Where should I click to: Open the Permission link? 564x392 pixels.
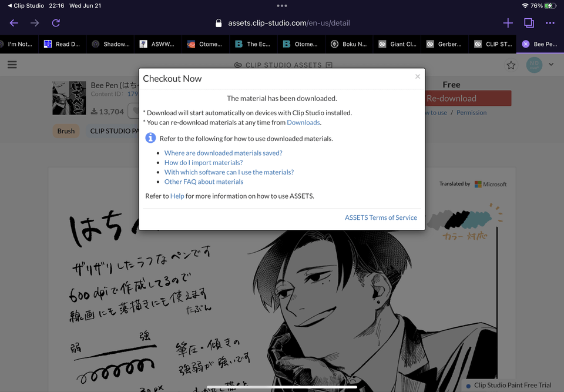tap(471, 113)
